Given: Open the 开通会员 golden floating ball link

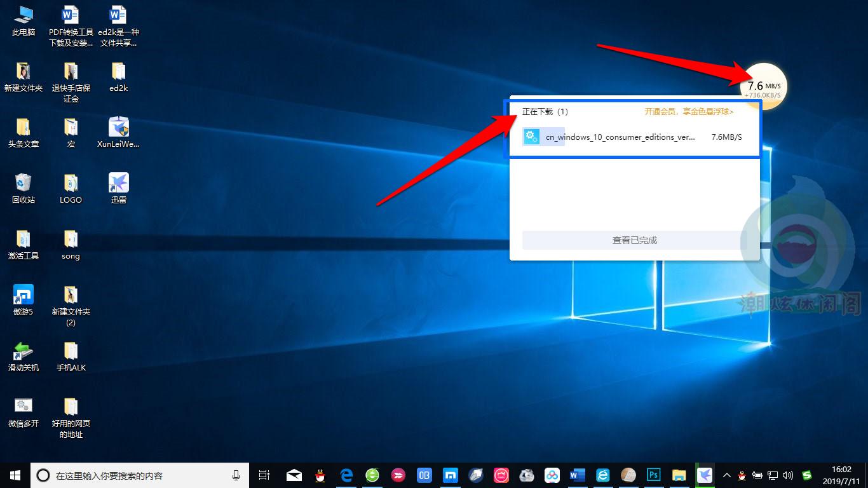Looking at the screenshot, I should (x=689, y=112).
